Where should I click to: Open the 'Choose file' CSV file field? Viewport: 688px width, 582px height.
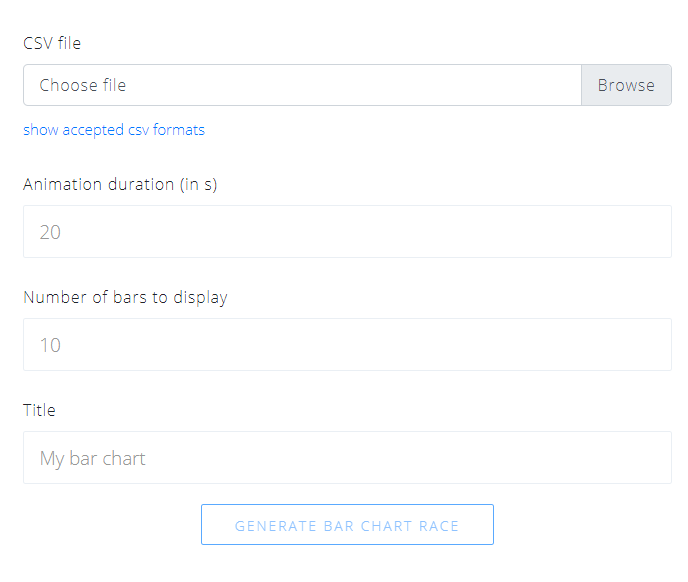tap(302, 85)
